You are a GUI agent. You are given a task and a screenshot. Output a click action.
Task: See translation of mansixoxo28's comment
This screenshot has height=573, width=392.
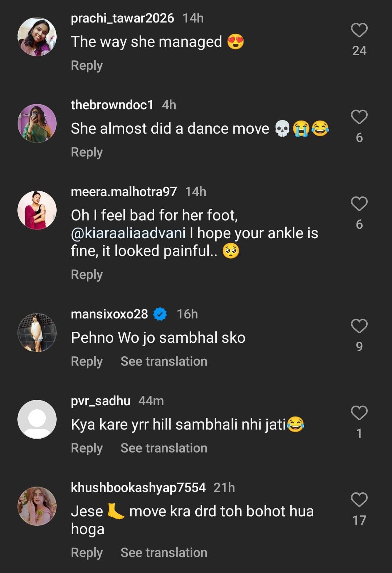point(164,362)
